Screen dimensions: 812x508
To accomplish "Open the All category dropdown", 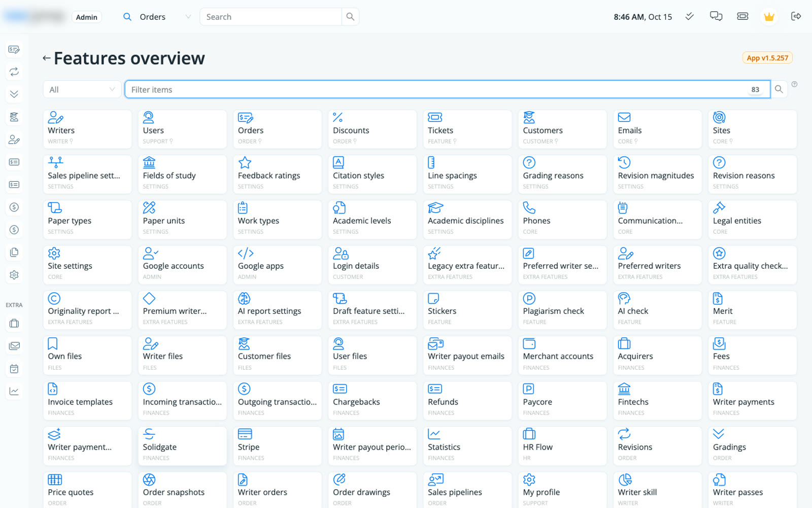I will tap(82, 89).
